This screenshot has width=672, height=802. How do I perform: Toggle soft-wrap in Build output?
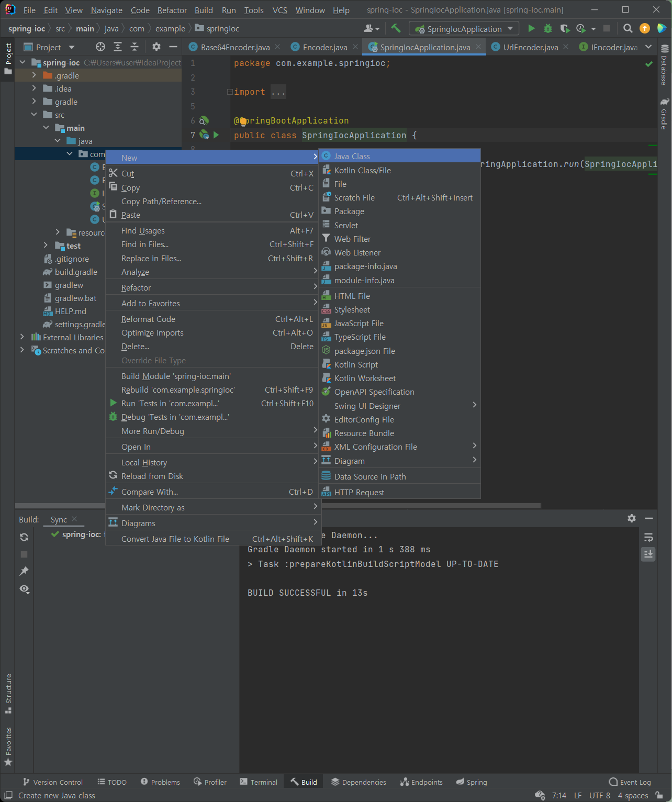648,537
